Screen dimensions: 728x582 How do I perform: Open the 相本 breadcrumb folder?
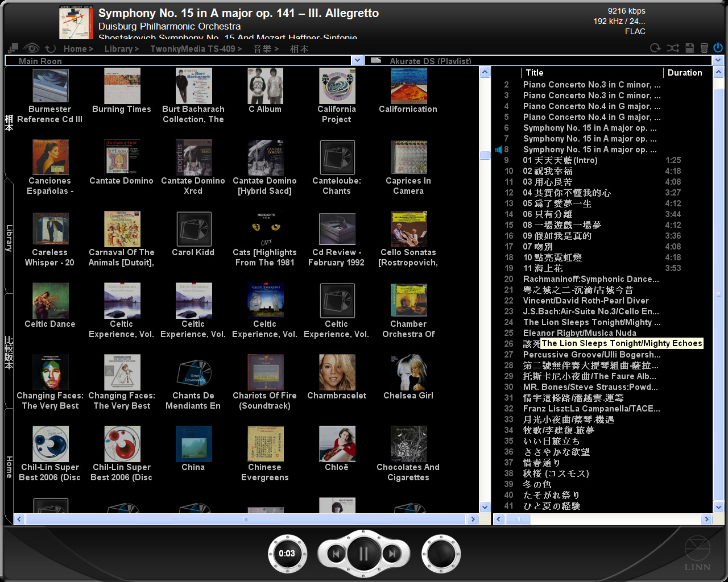[299, 49]
